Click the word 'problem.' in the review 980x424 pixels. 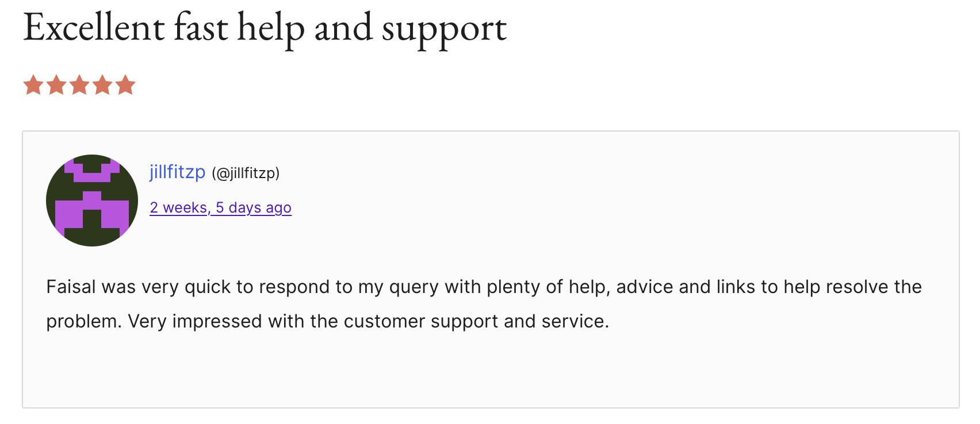[x=84, y=321]
